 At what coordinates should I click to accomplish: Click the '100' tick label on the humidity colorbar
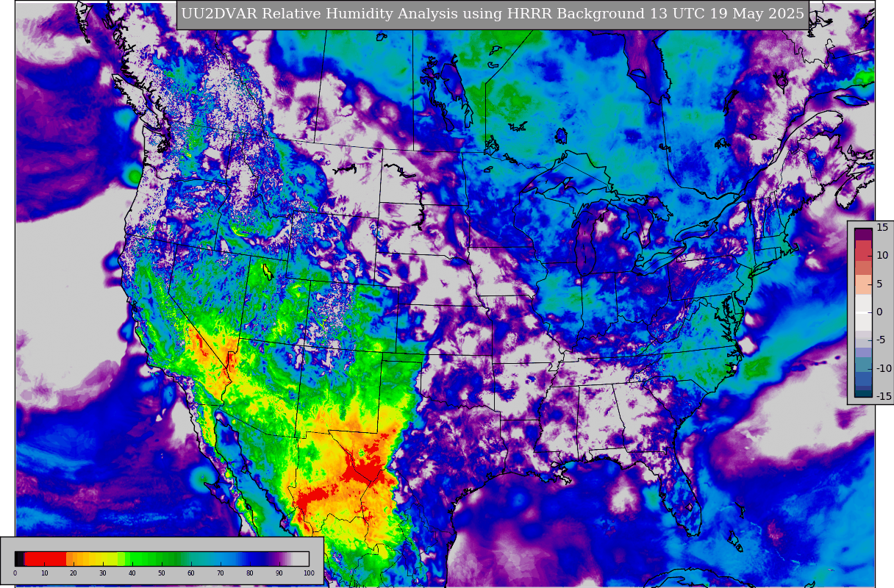[x=309, y=573]
